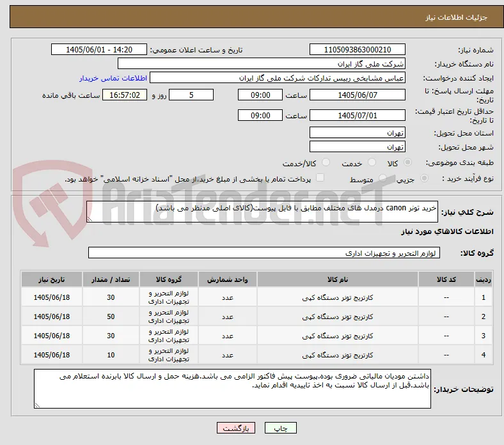Click need date 1405/06/18 in row 4
Screen dimensions: 504x445
[52, 355]
